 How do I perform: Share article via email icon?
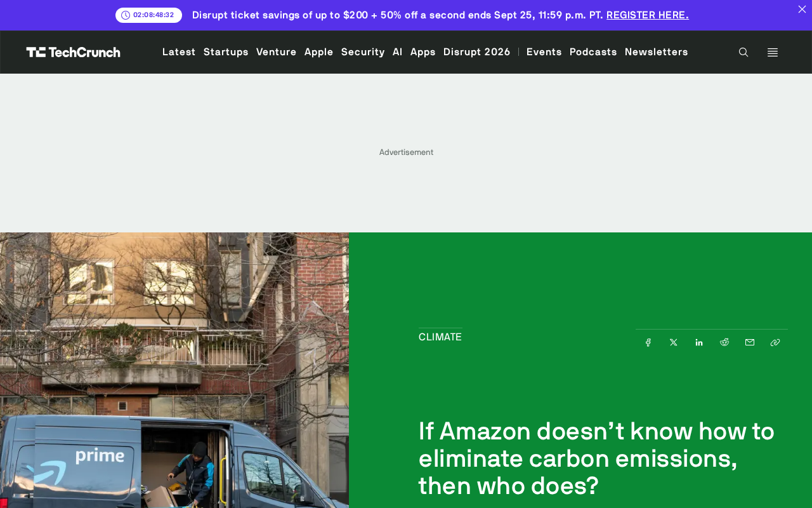pyautogui.click(x=750, y=342)
